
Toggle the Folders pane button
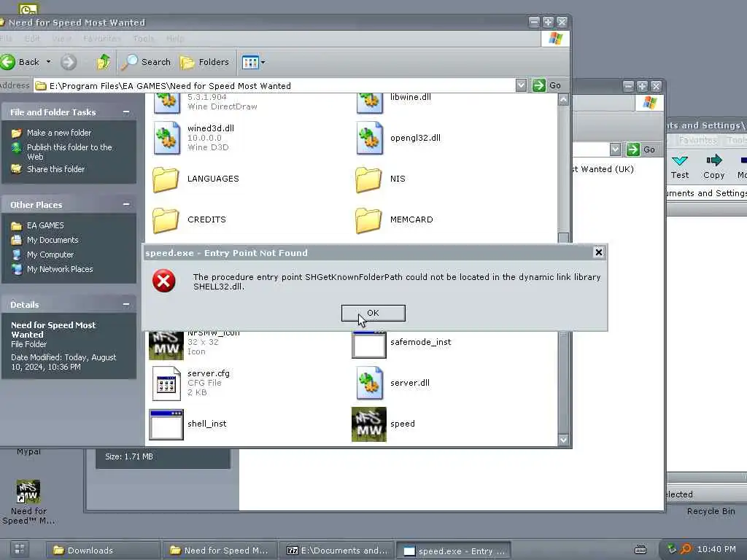point(204,62)
